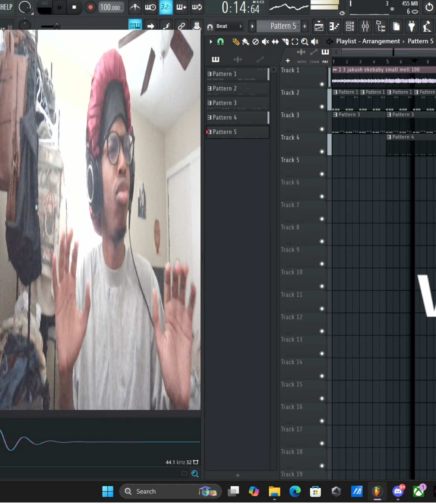
Task: Open the Piano roll view icon
Action: pos(334,26)
